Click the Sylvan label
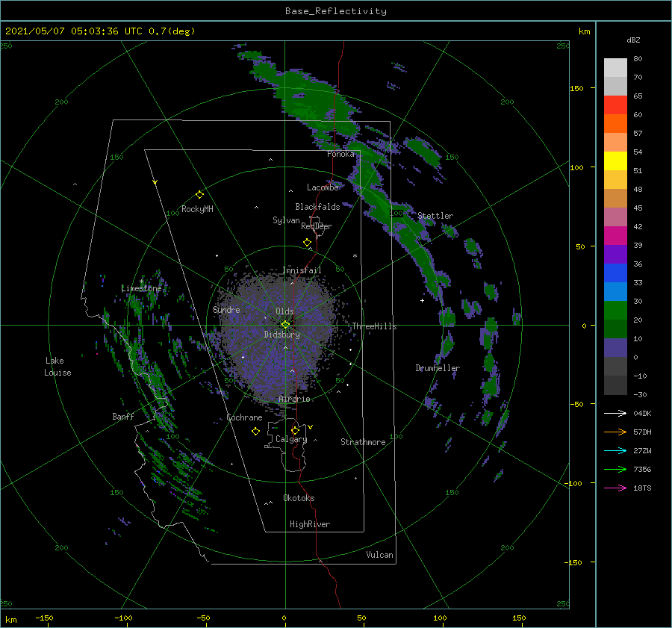 click(x=286, y=220)
